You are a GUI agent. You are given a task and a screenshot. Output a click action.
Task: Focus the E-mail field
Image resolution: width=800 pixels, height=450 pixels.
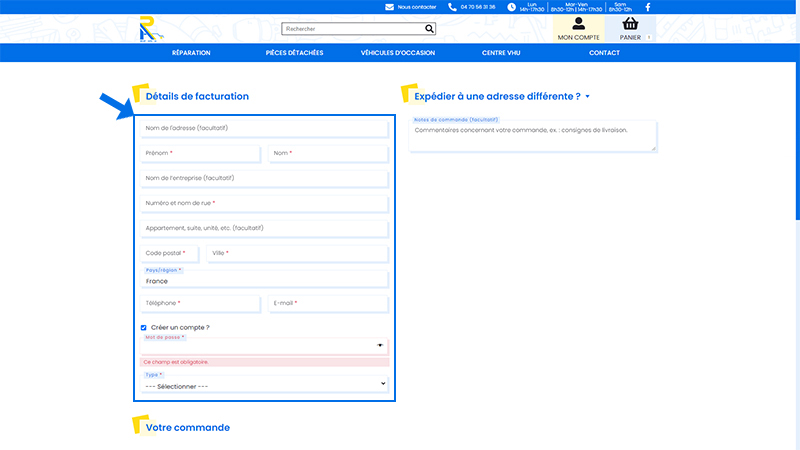[x=328, y=304]
